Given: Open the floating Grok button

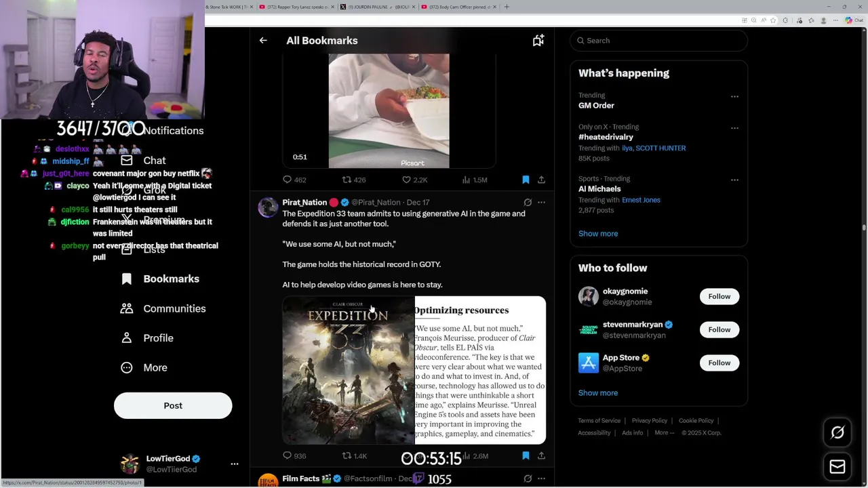Looking at the screenshot, I should (x=837, y=432).
